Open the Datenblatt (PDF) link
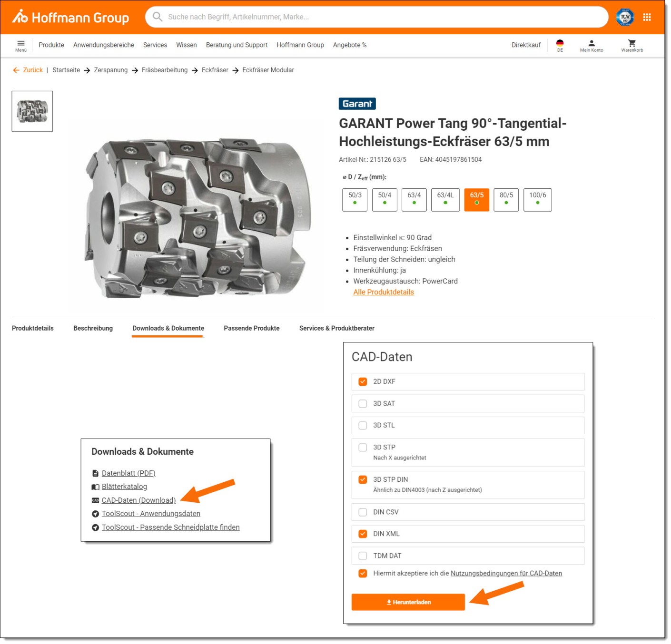 128,473
